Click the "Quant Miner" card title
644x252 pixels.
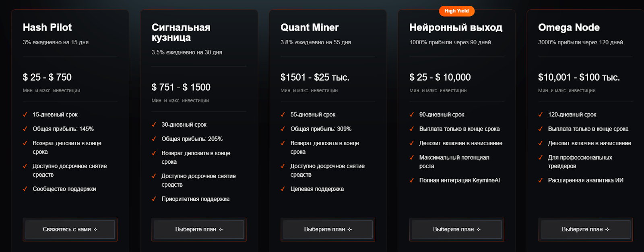click(x=310, y=27)
